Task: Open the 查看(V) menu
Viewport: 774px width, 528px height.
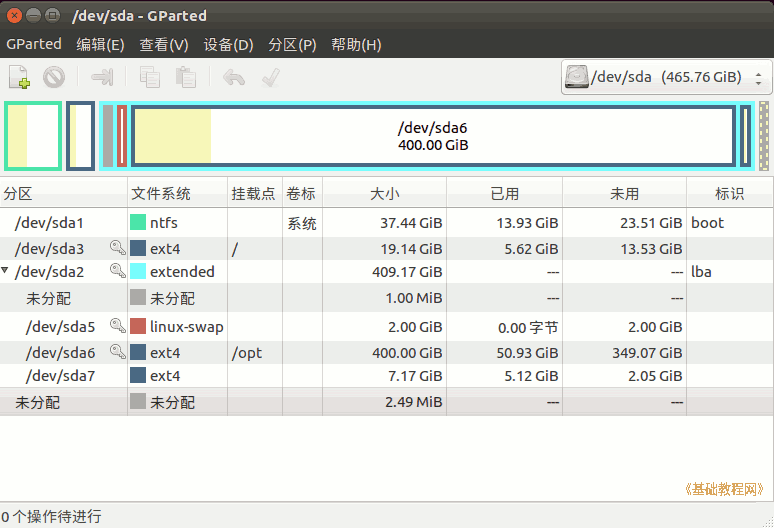Action: (164, 45)
